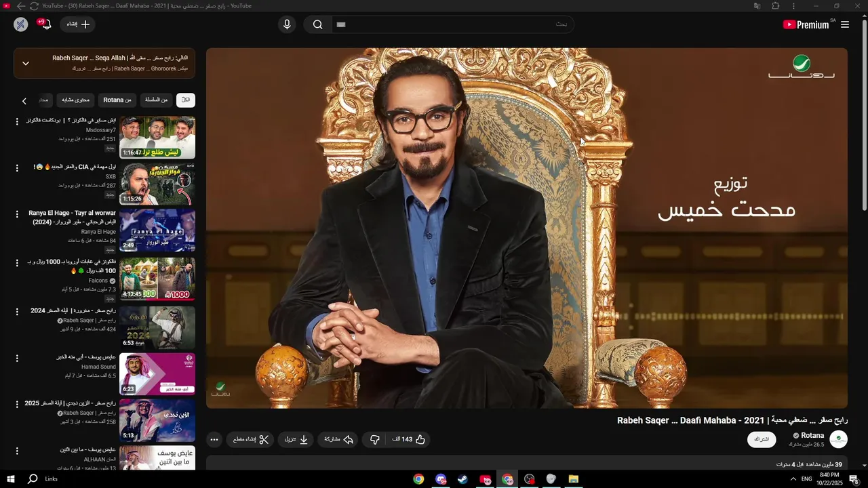Open the account avatar menu
Image resolution: width=868 pixels, height=488 pixels.
pyautogui.click(x=21, y=24)
